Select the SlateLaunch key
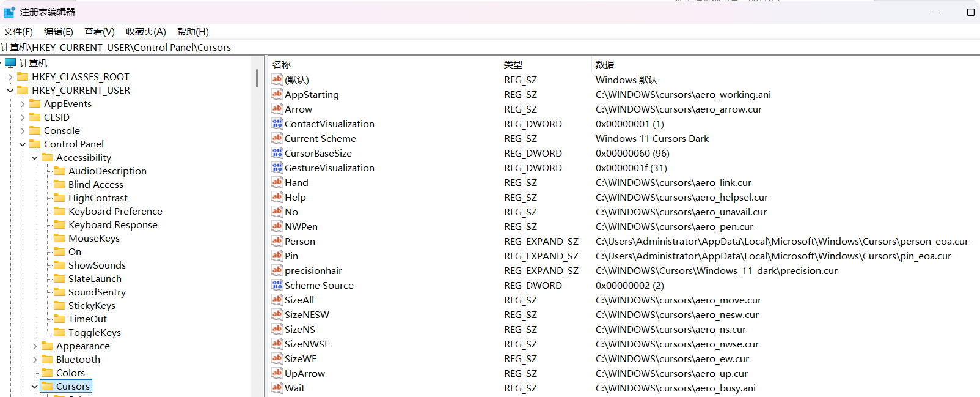Screen dimensions: 980x397 coord(95,278)
